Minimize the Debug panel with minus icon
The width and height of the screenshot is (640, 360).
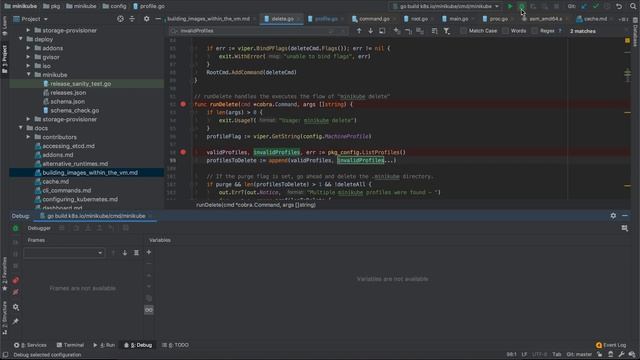pos(625,216)
